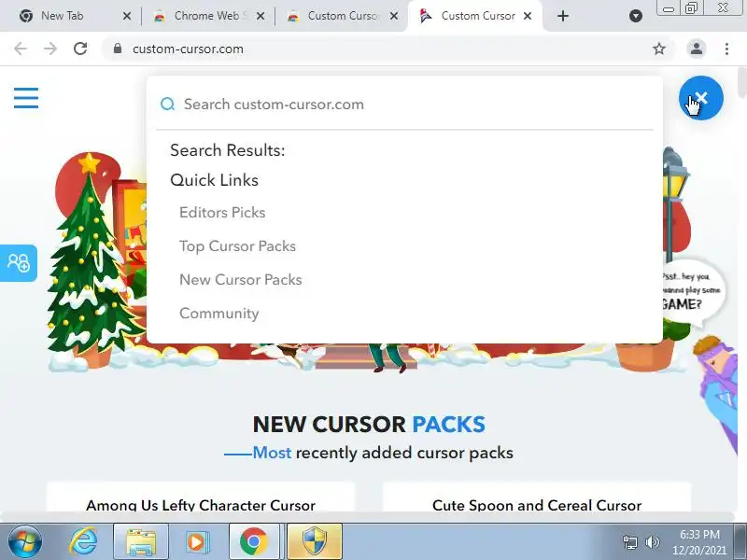Open a new browser tab
Viewport: 747px width, 560px height.
coord(563,16)
